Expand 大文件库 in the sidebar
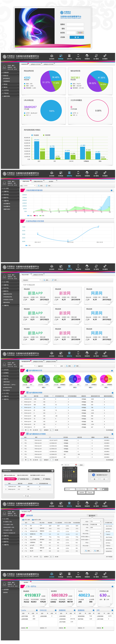This screenshot has height=644, width=116. (10, 90)
